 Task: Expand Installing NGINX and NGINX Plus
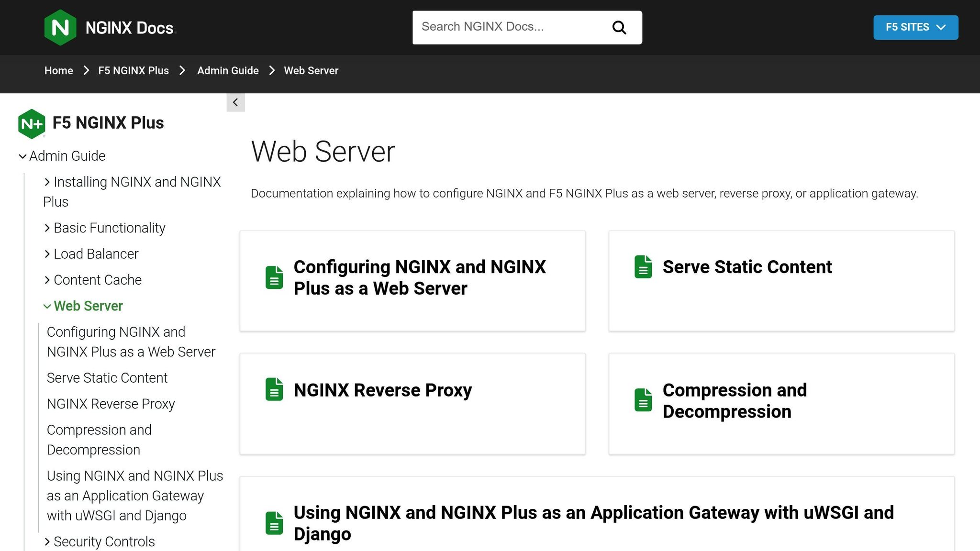[47, 182]
